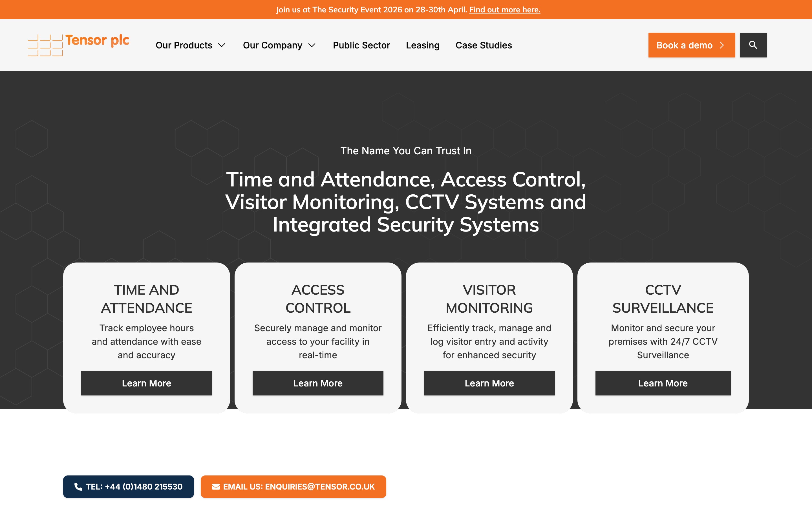The image size is (812, 507).
Task: Click the arrow inside the Book a demo button
Action: 722,45
